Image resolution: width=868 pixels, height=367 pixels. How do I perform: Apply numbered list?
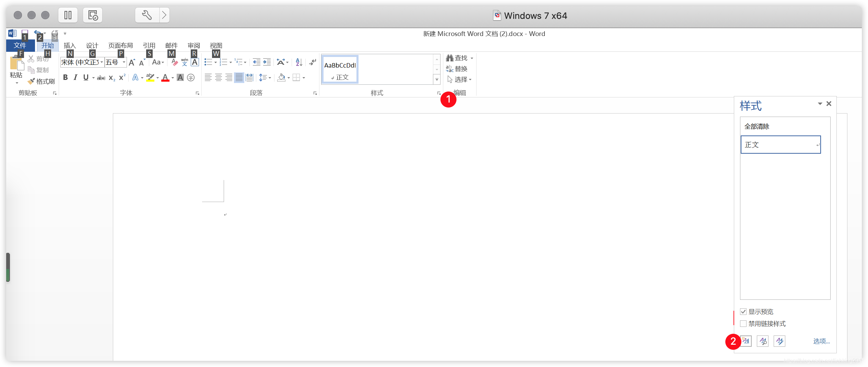[223, 62]
